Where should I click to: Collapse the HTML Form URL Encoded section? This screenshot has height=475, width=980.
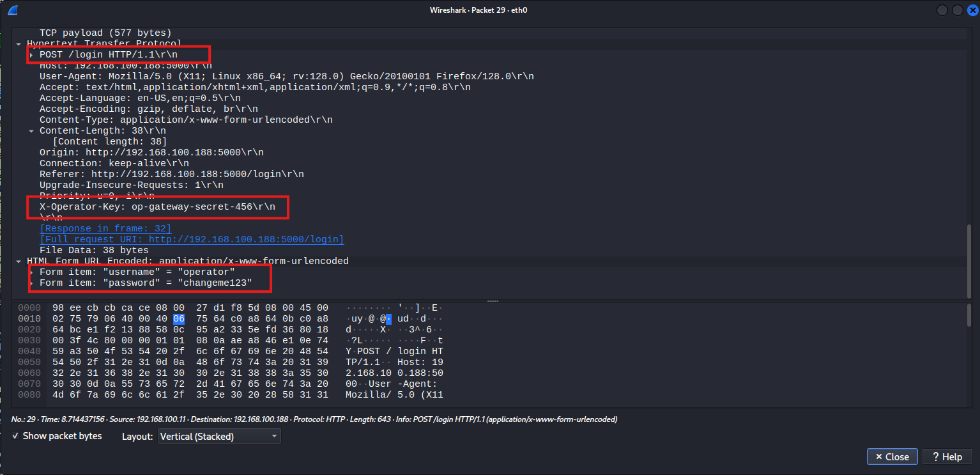(x=19, y=260)
